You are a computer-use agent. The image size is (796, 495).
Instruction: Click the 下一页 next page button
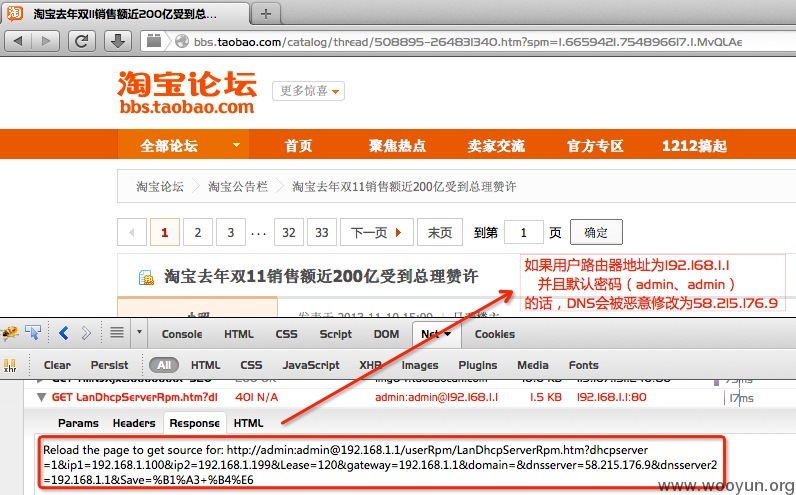point(377,233)
